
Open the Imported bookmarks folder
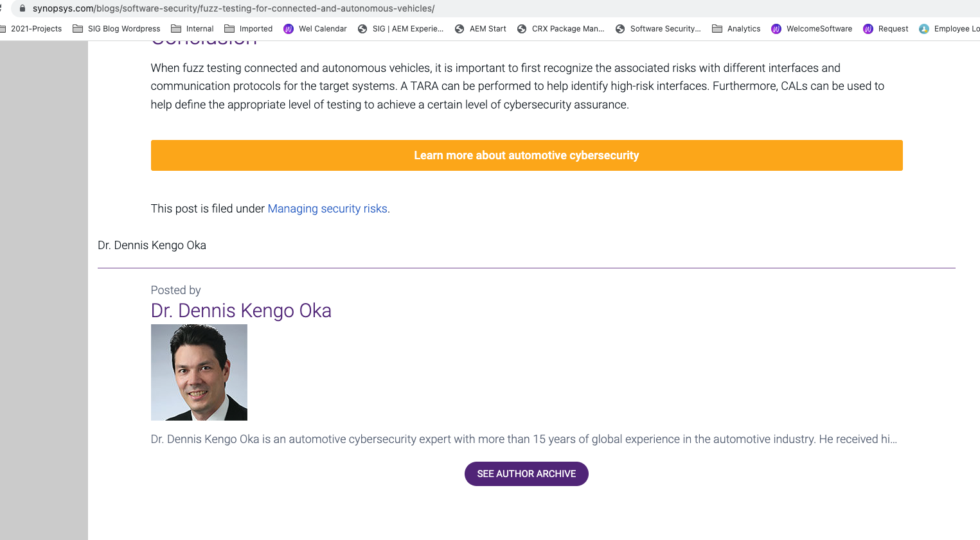tap(248, 29)
